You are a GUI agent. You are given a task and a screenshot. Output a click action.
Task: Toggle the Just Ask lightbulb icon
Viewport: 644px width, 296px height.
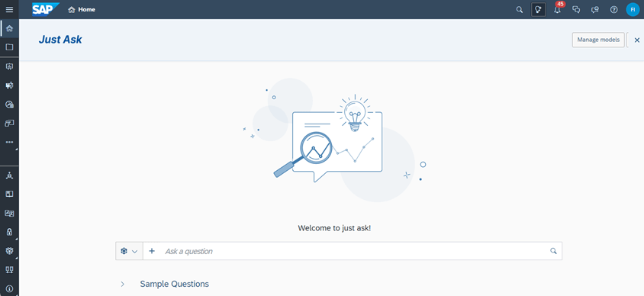(x=539, y=9)
